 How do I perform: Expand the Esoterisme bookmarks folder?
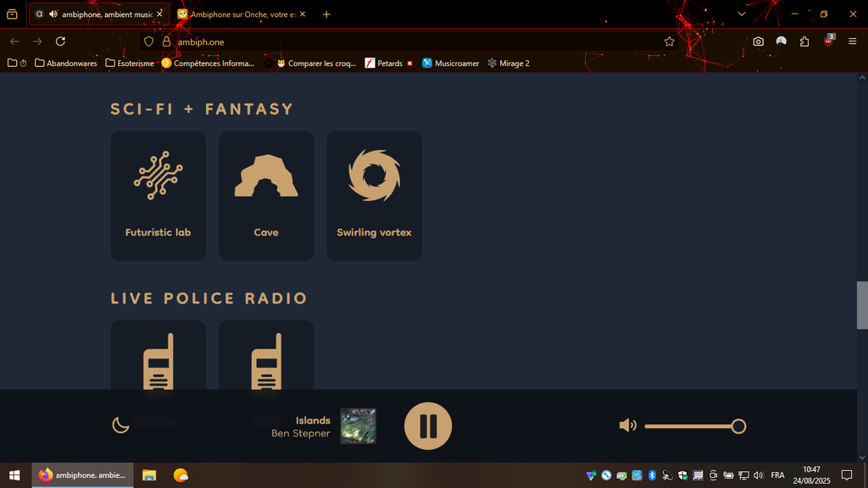point(130,64)
